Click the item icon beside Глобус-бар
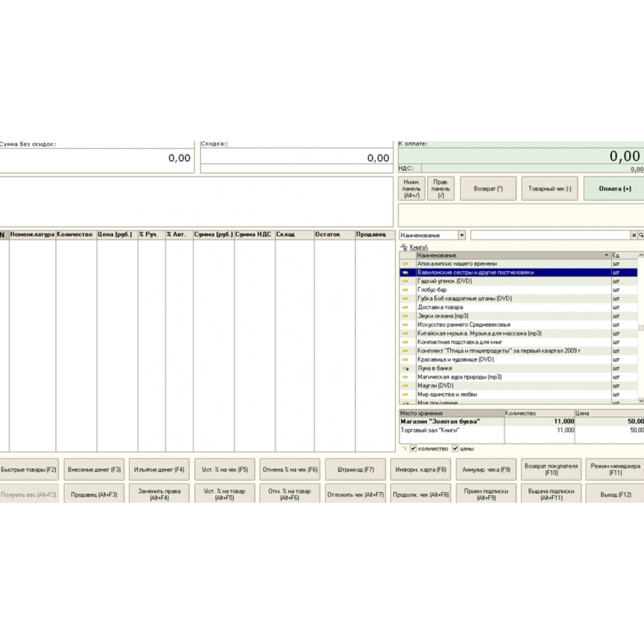This screenshot has width=644, height=644. (x=406, y=290)
